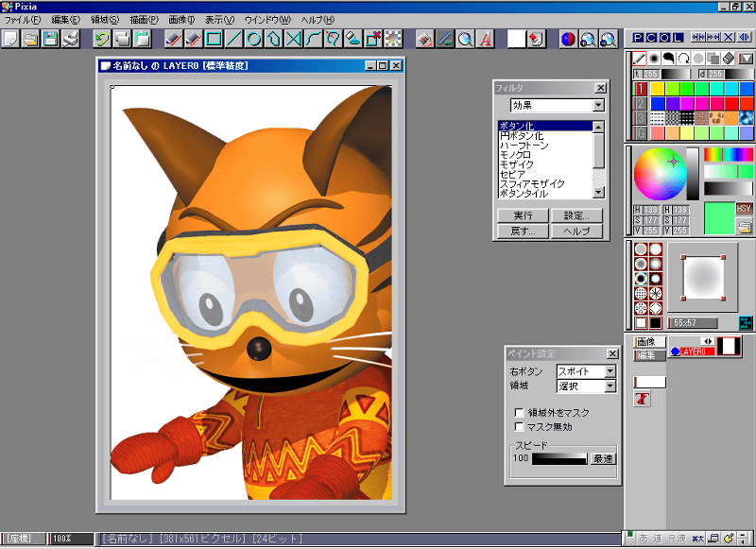Open the HSV color mode button
Image resolution: width=756 pixels, height=549 pixels.
pos(744,209)
